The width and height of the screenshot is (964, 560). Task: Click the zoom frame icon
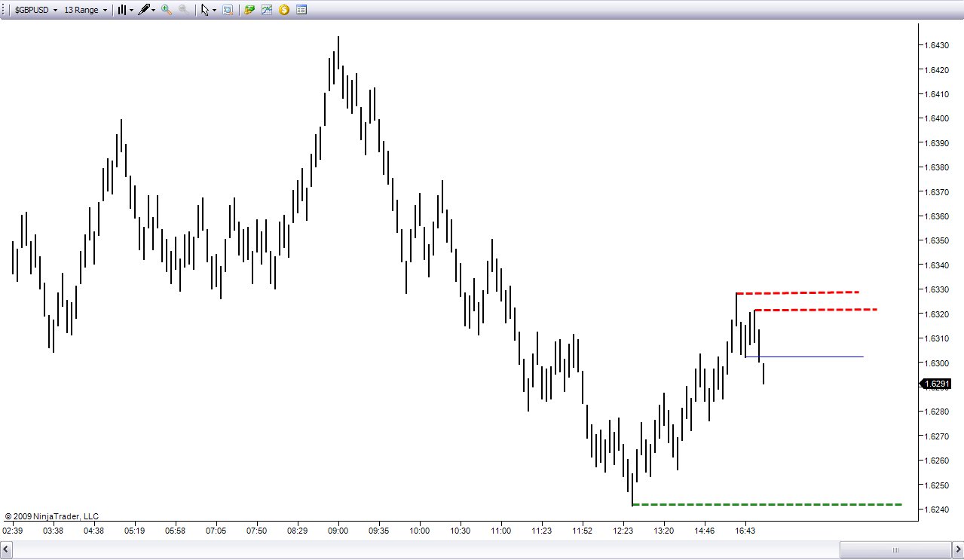coord(228,11)
